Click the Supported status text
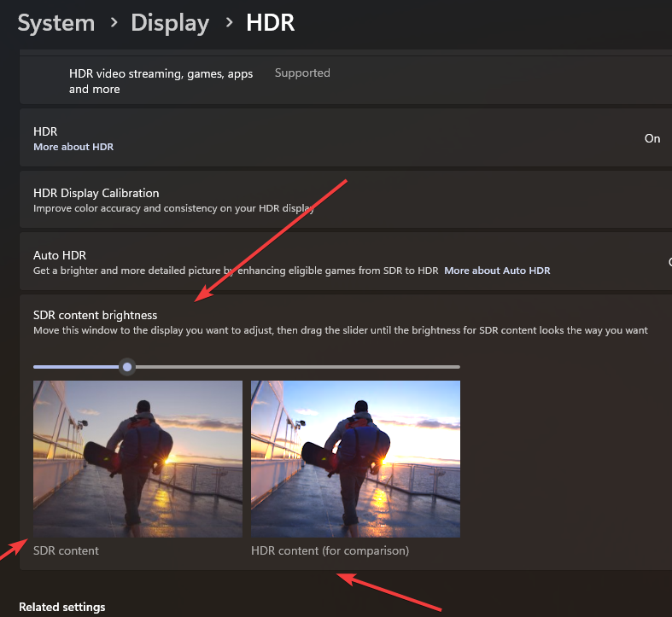Image resolution: width=672 pixels, height=617 pixels. pyautogui.click(x=302, y=73)
